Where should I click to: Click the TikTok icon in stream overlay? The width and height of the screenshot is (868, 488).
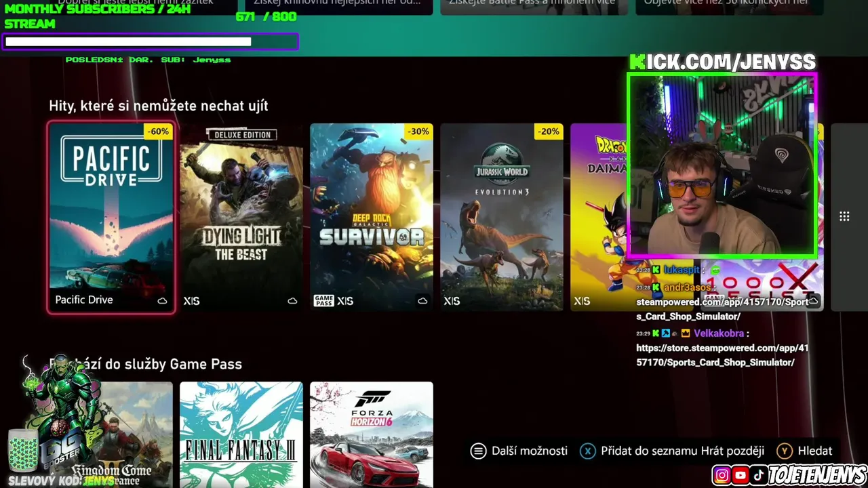coord(758,475)
